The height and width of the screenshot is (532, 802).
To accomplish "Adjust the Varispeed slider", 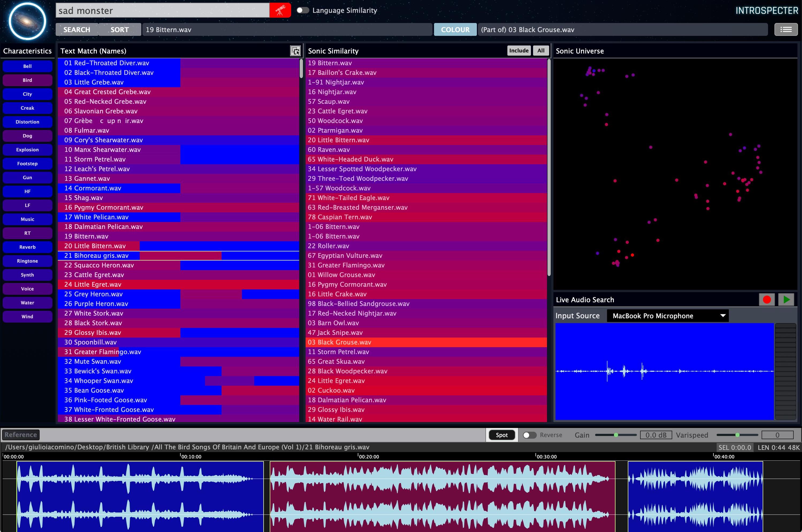I will tap(737, 435).
